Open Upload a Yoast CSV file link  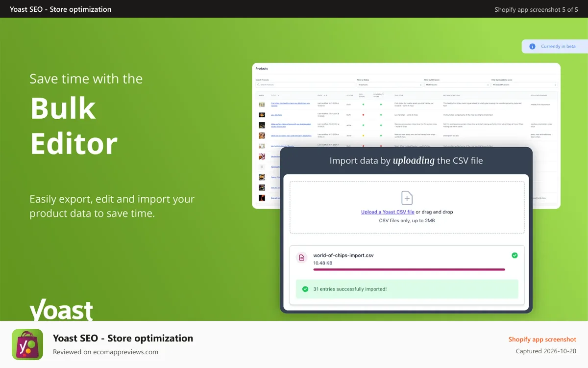click(388, 212)
